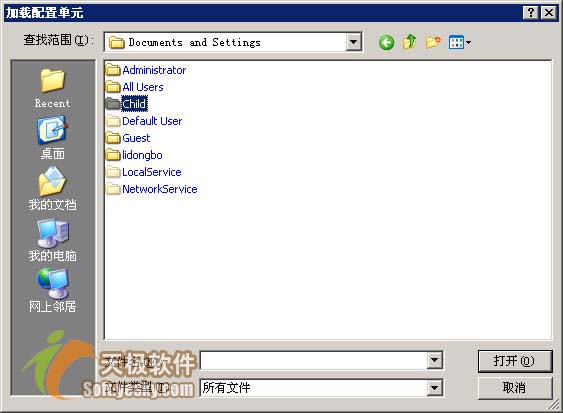Open 我的文档 from the sidebar
Viewport: 563px width, 413px height.
52,189
